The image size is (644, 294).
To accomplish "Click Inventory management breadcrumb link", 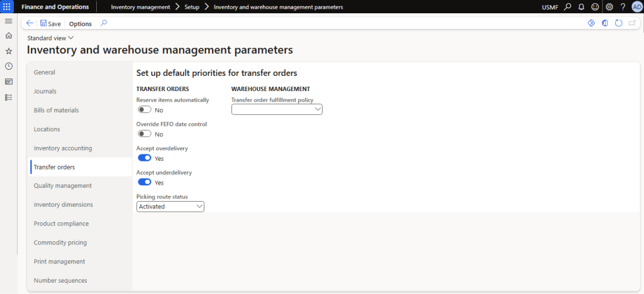I will (x=140, y=7).
